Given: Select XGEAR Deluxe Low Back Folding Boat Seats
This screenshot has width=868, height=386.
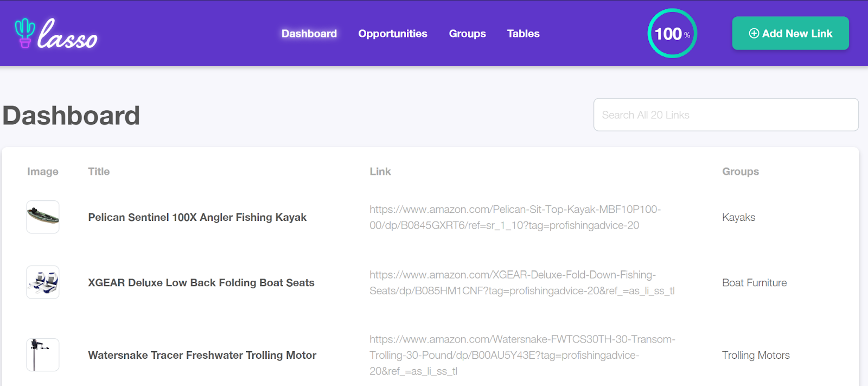Looking at the screenshot, I should coord(201,282).
